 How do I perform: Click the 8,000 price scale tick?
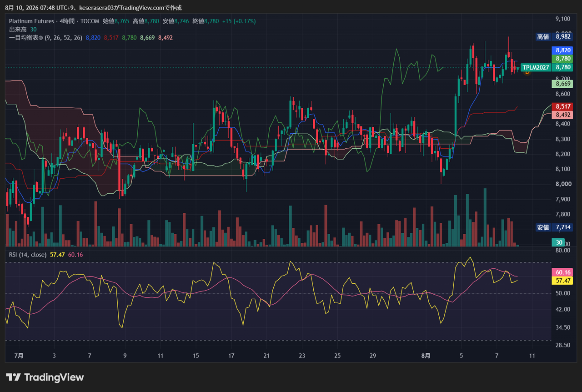[x=563, y=184]
